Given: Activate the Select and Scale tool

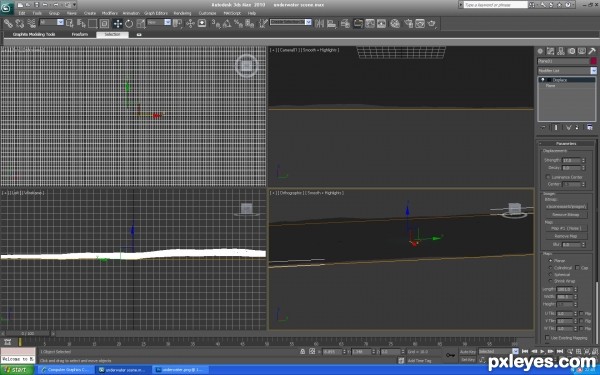Looking at the screenshot, I should click(x=141, y=24).
